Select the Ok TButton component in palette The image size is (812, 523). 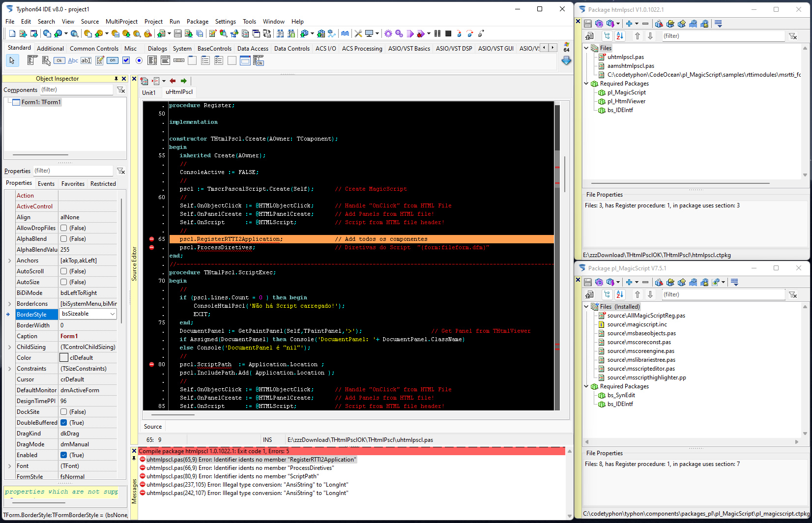(59, 60)
